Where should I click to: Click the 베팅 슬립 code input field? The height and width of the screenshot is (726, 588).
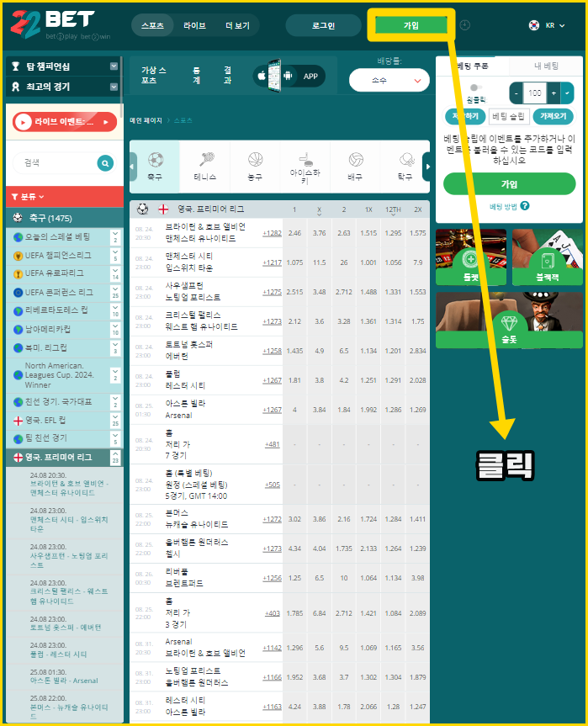pyautogui.click(x=509, y=116)
